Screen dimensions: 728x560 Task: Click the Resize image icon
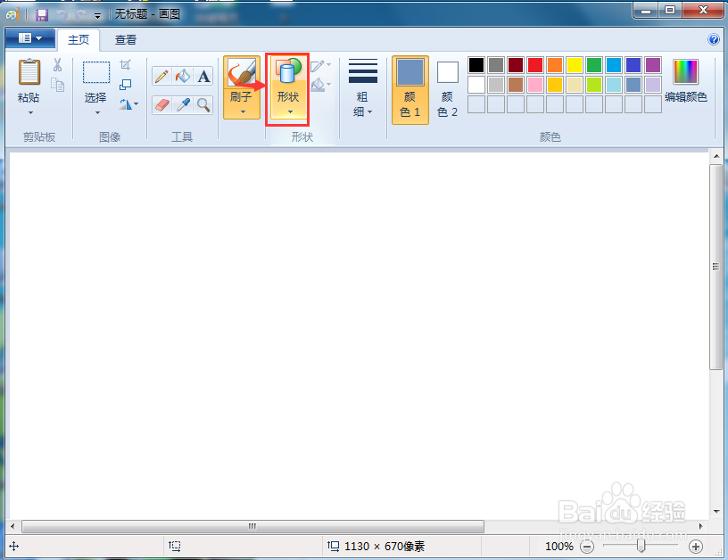point(126,85)
